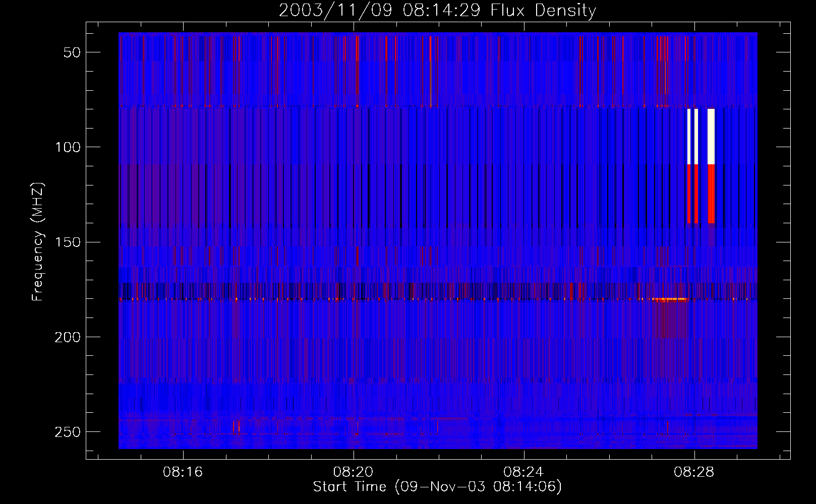
Task: Click the 150 frequency tick label
Action: [x=68, y=242]
